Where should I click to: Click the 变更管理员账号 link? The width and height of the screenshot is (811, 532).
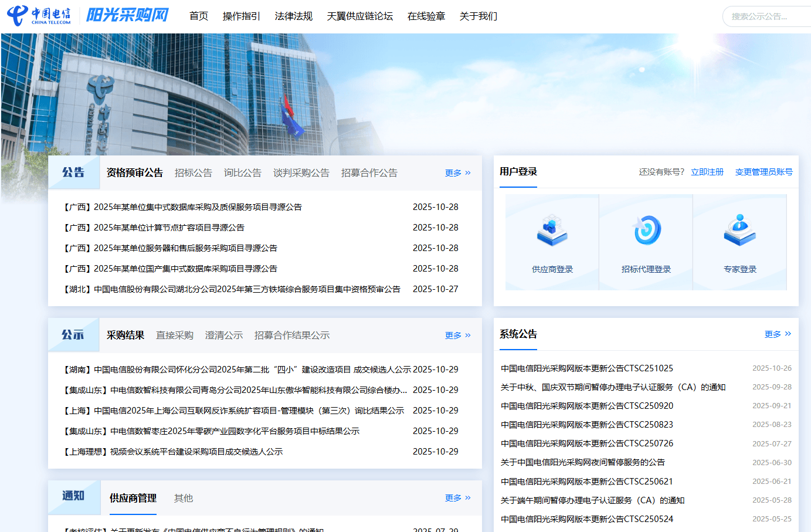tap(764, 172)
